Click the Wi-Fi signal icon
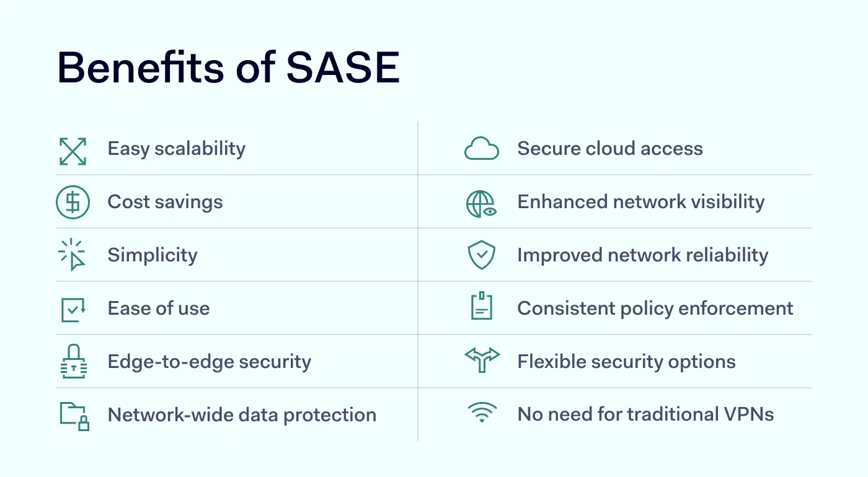The height and width of the screenshot is (477, 868). [482, 413]
